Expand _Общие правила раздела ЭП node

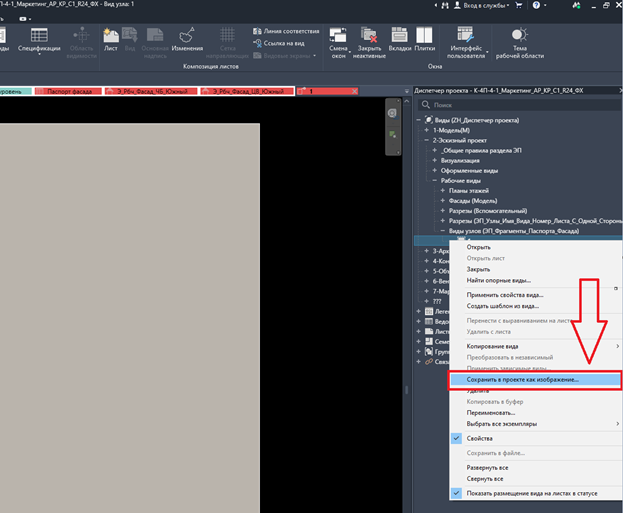434,150
